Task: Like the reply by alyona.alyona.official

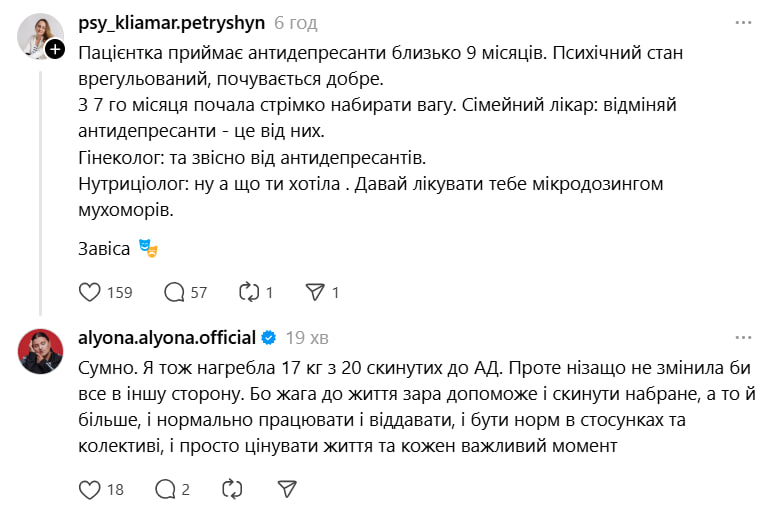Action: [90, 489]
